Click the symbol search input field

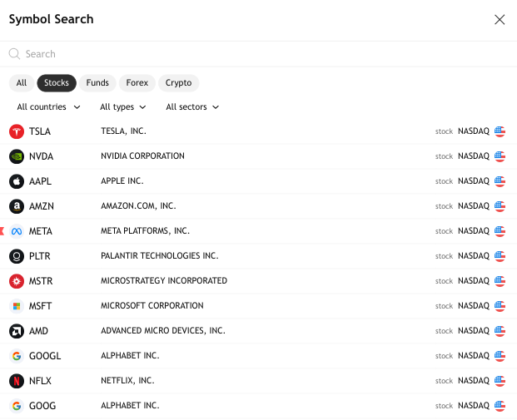250,54
